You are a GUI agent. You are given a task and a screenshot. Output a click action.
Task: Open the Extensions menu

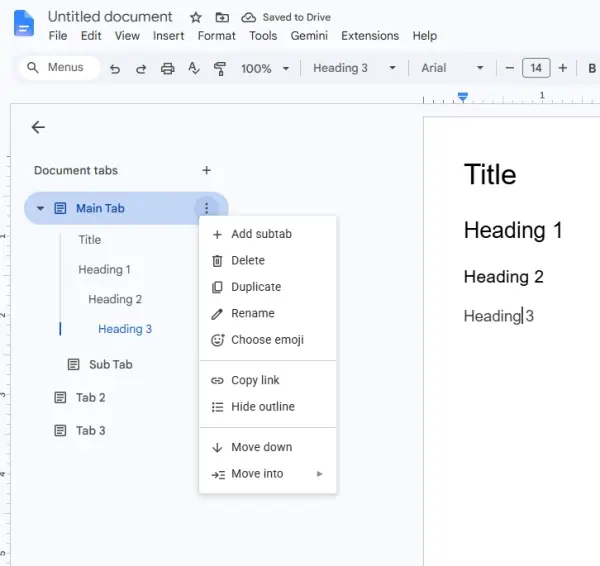click(370, 36)
